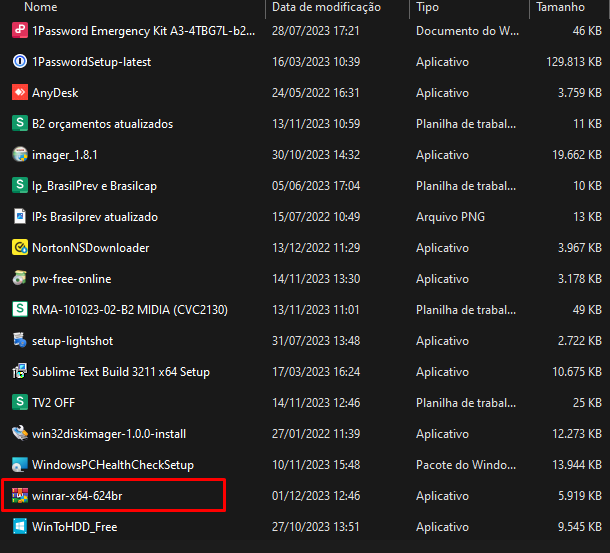Viewport: 610px width, 553px height.
Task: Click the win32diskimager installer icon
Action: point(20,433)
